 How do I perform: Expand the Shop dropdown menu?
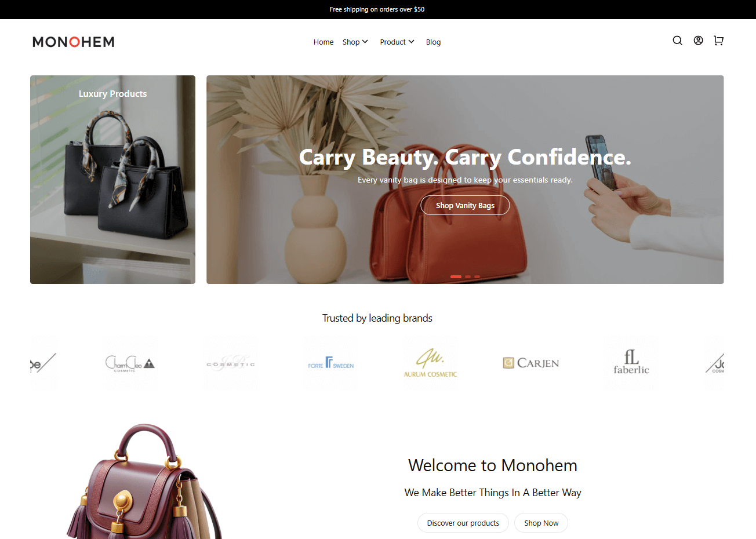(355, 42)
